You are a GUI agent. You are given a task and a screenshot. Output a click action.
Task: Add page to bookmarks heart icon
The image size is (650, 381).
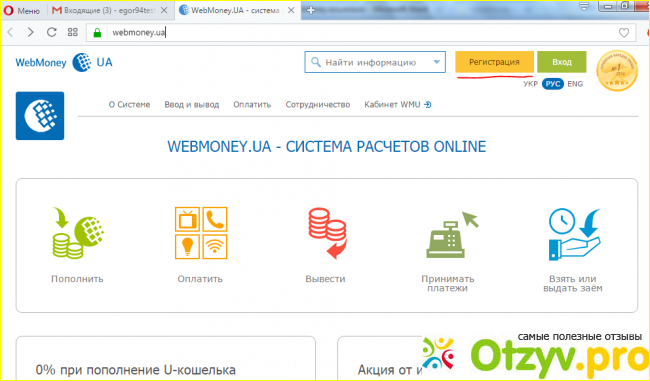pos(624,32)
